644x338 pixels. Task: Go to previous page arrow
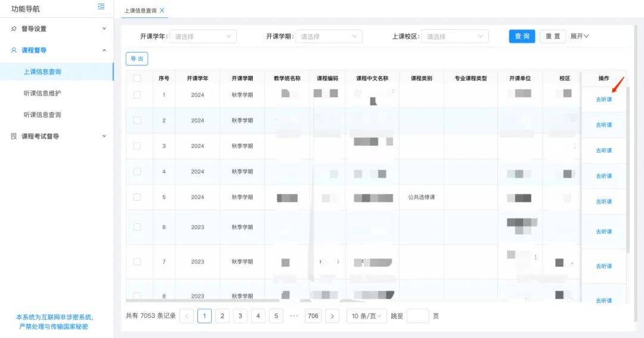[187, 316]
